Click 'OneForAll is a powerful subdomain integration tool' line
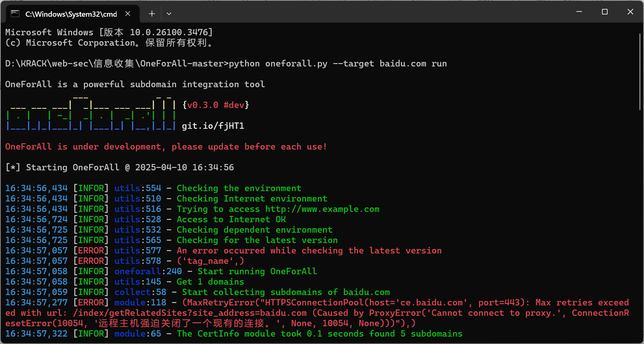 click(135, 84)
